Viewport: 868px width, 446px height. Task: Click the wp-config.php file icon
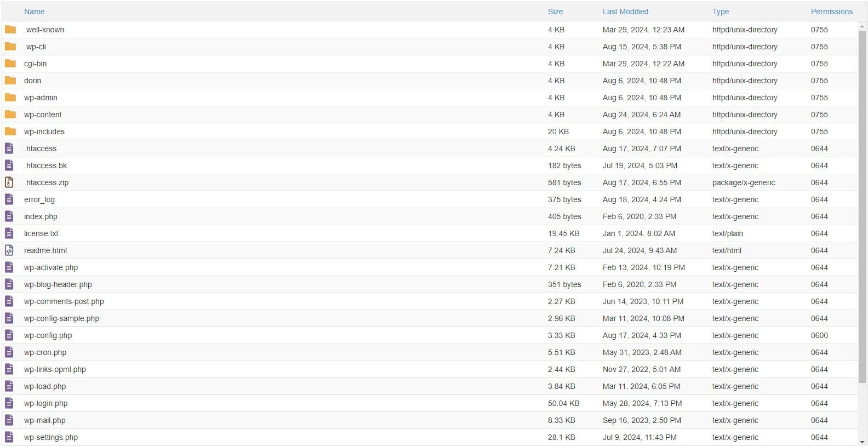click(x=9, y=335)
